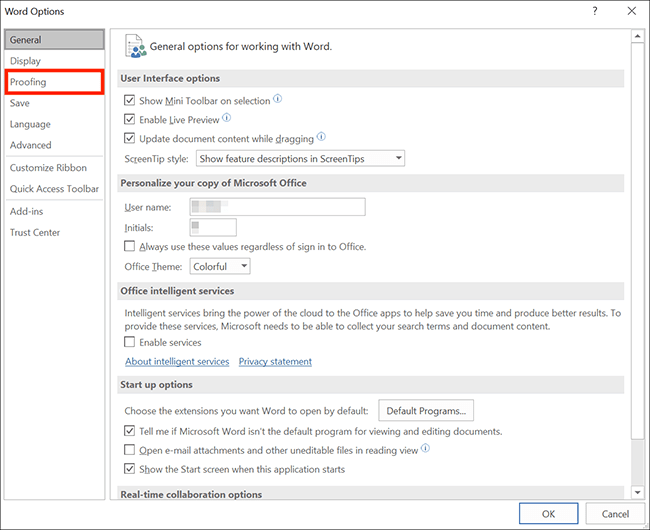Open the Office Theme dropdown
Viewport: 650px width, 530px height.
click(220, 266)
